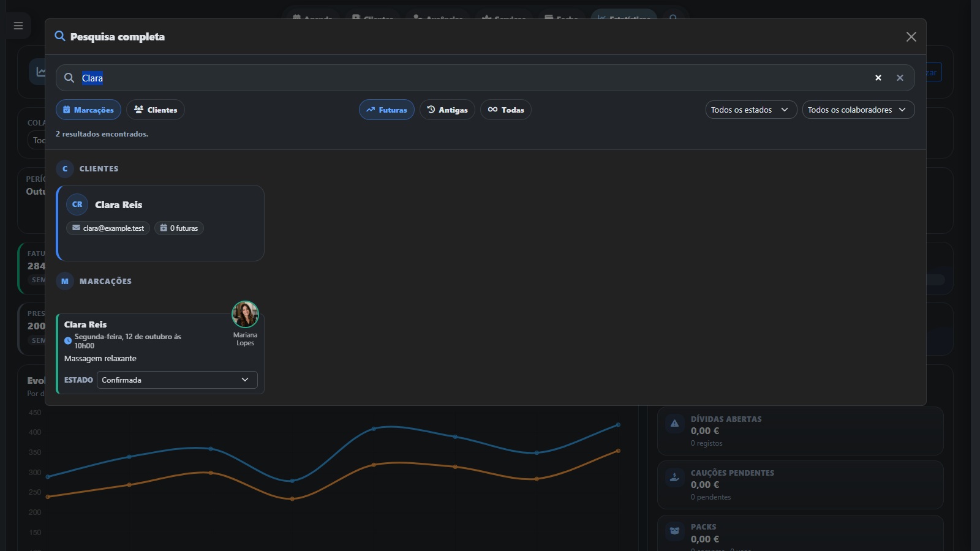Image resolution: width=980 pixels, height=551 pixels.
Task: Select the Futuras time filter
Action: tap(386, 110)
